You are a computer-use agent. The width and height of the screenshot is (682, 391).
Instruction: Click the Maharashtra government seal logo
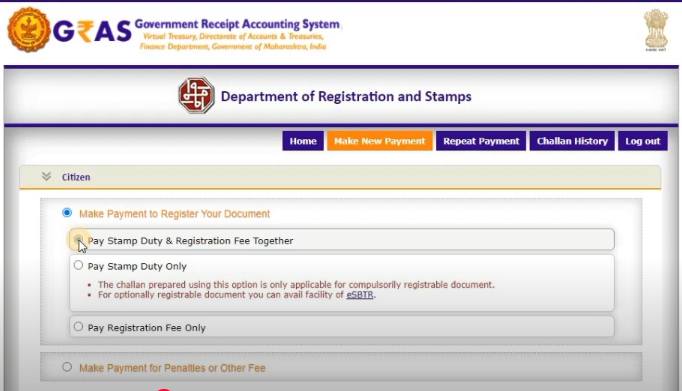coord(29,30)
